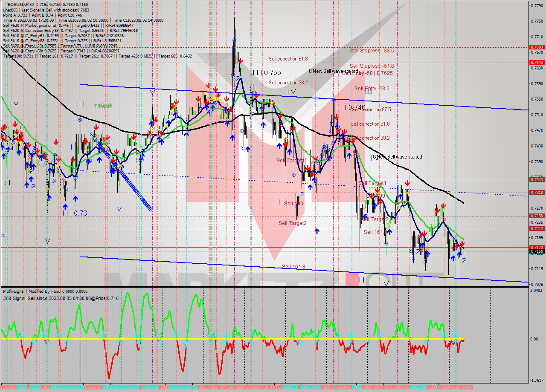The height and width of the screenshot is (392, 546).
Task: Click the 0.00 indicator scale value
Action: click(534, 339)
